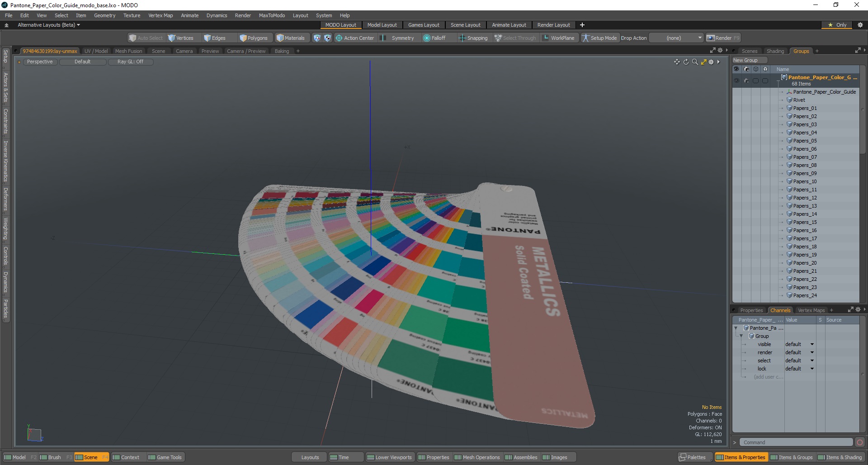Click the Render button
Viewport: 868px width, 465px height.
click(x=723, y=38)
